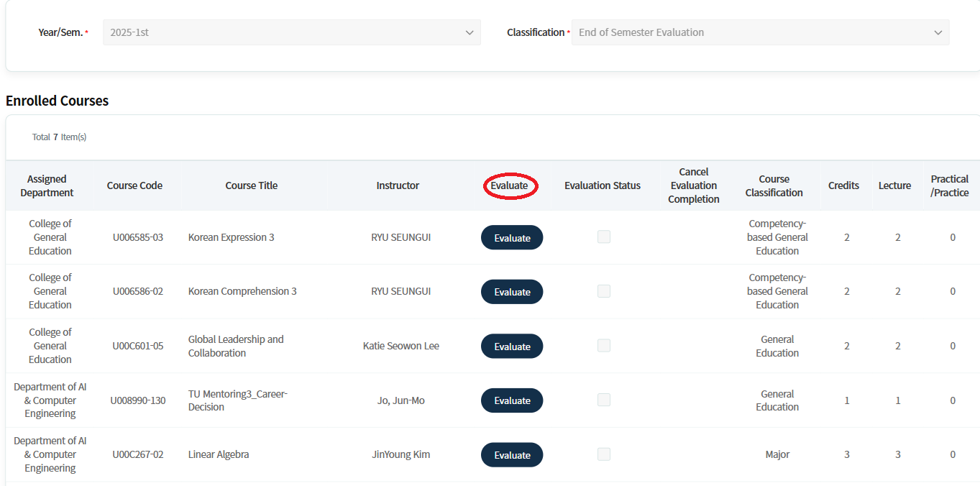Select the Instructor column header
This screenshot has width=980, height=486.
[x=398, y=185]
